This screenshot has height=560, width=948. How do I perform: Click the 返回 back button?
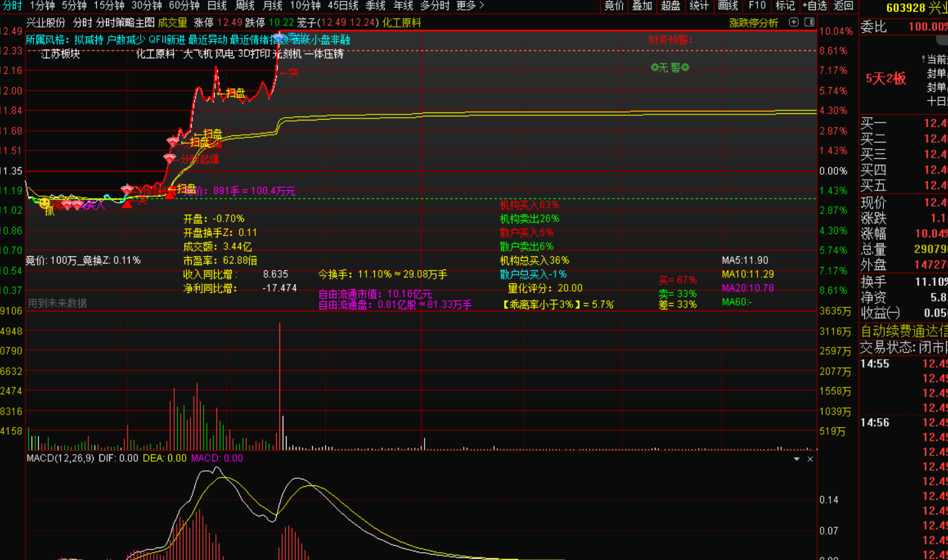click(843, 6)
